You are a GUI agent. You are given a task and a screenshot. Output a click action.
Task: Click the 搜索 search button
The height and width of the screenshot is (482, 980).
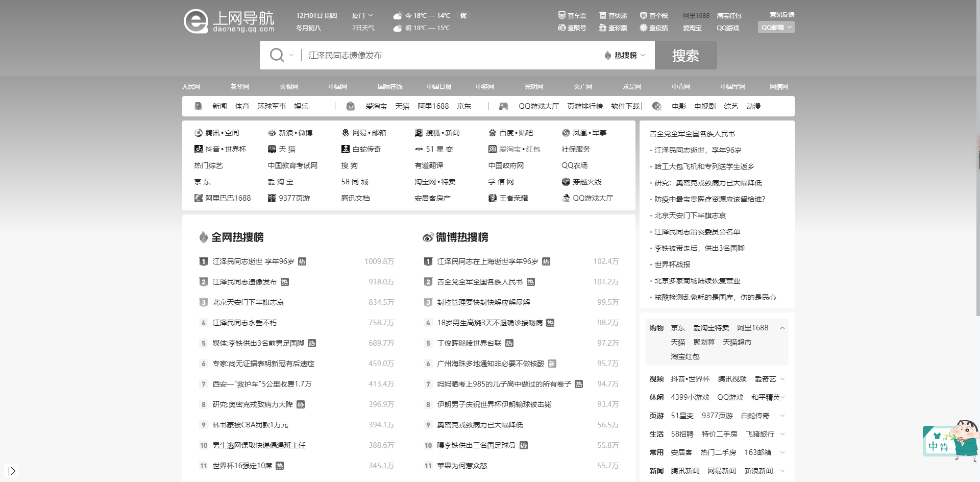coord(686,55)
